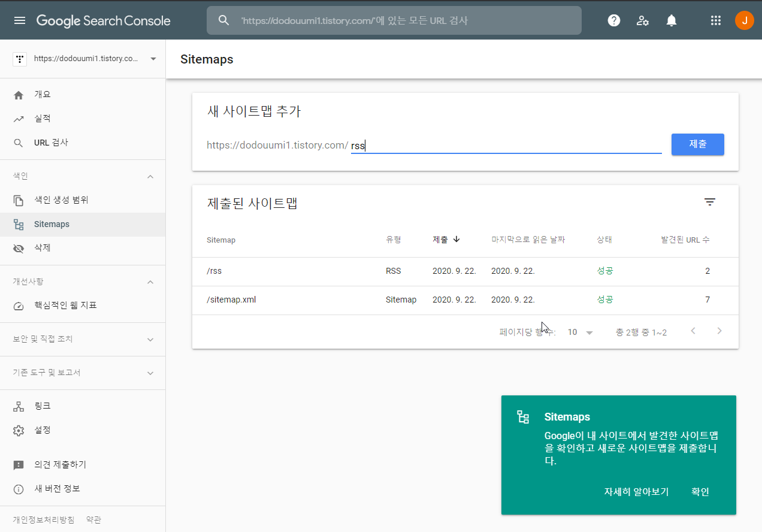Click the URL inspection search box
The height and width of the screenshot is (532, 762).
394,20
